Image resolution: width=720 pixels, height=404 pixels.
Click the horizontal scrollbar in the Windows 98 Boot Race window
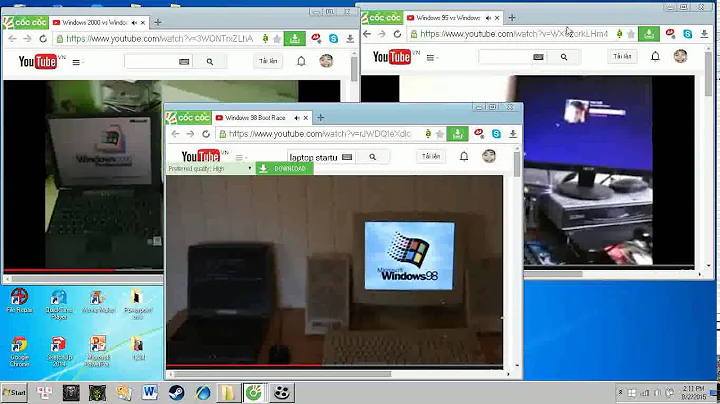coord(281,374)
